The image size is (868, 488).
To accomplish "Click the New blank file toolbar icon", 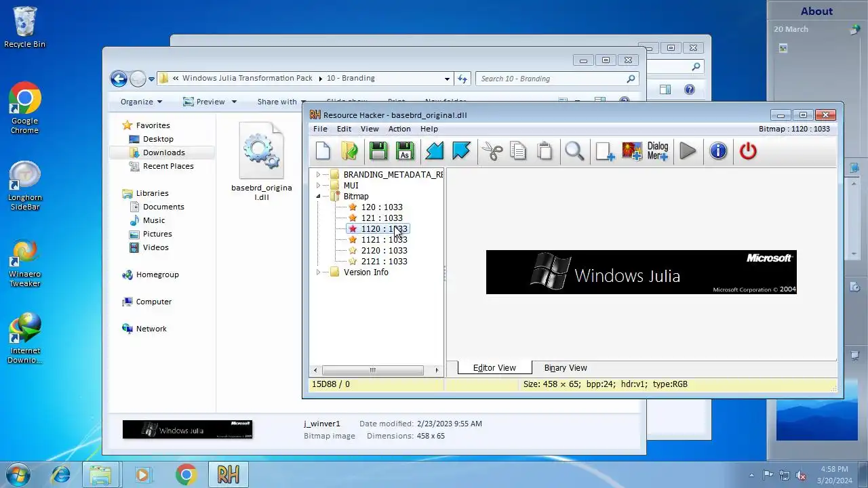I will (x=323, y=150).
